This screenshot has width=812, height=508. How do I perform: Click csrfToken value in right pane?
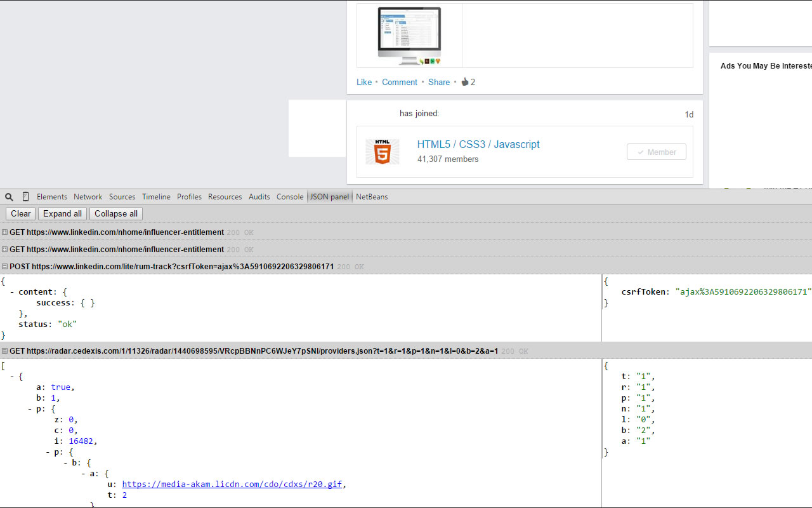pos(745,292)
